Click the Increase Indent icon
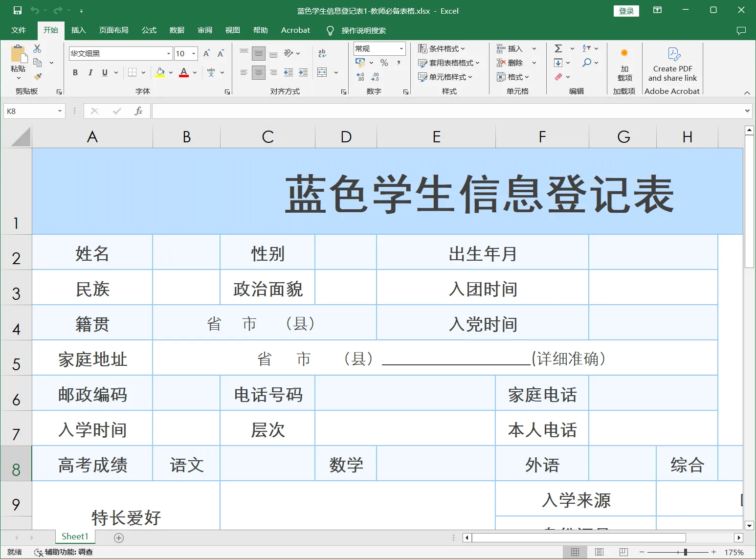 303,72
